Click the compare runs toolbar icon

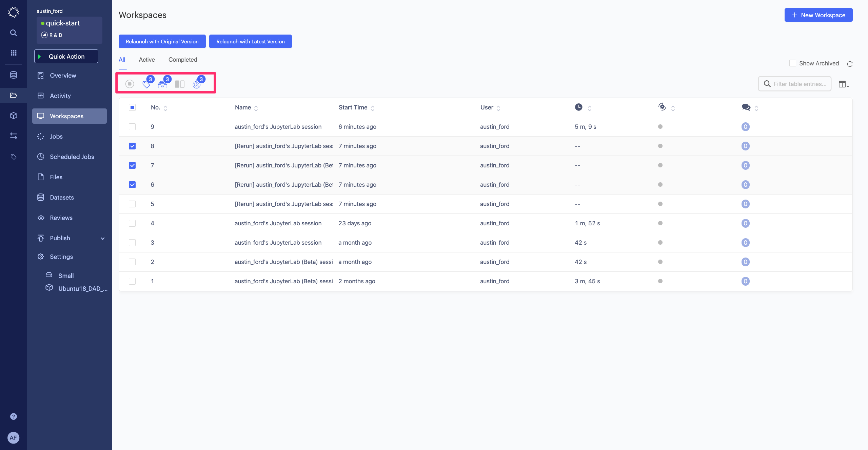(x=180, y=84)
